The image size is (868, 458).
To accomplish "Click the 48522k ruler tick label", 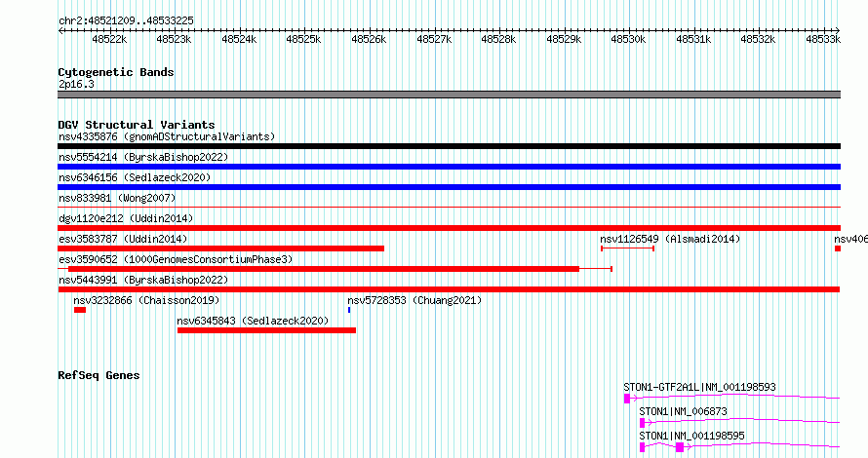I will (x=109, y=39).
